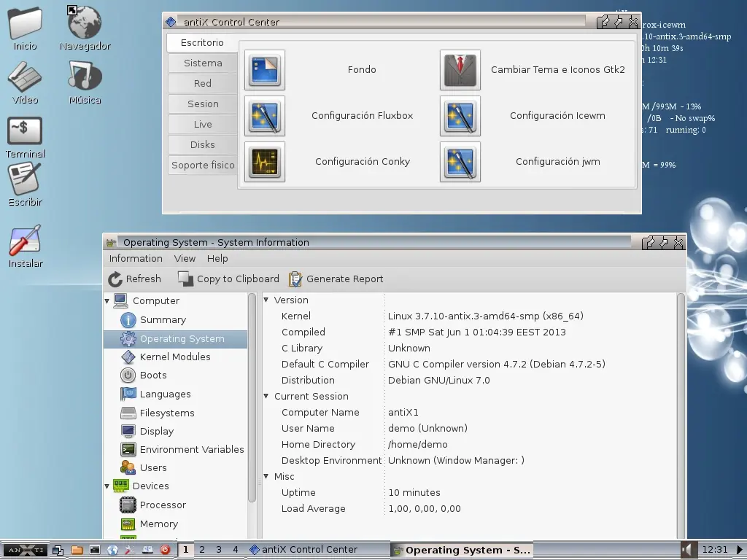Switch to the Soporte fisico tab

[x=203, y=166]
